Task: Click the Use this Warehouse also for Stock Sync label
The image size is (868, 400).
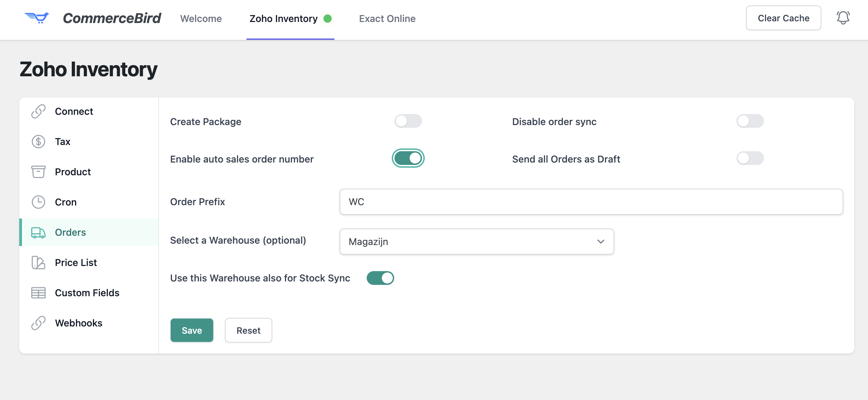Action: pyautogui.click(x=260, y=278)
